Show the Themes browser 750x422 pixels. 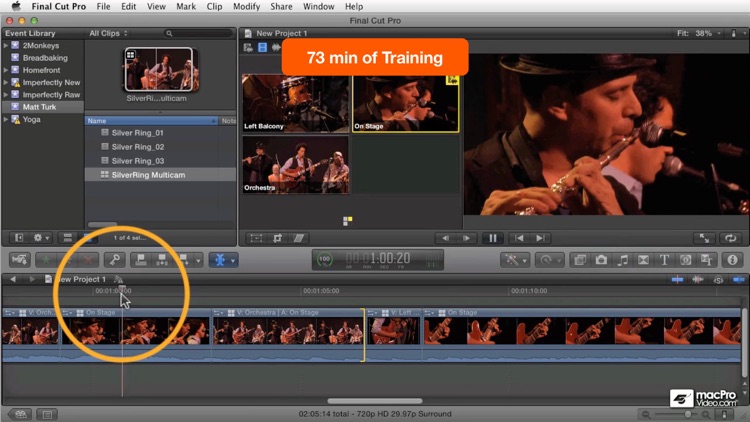click(706, 260)
